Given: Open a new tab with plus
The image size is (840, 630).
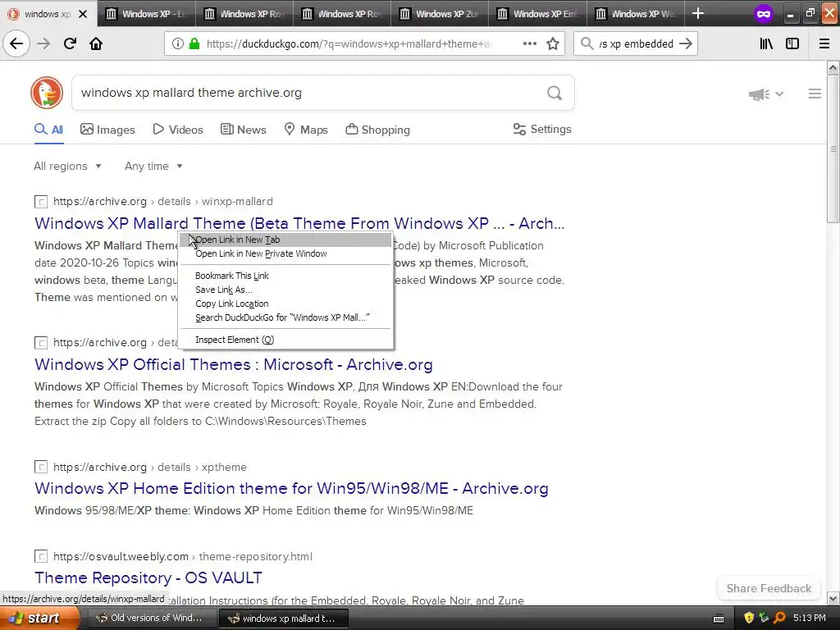Looking at the screenshot, I should point(697,13).
